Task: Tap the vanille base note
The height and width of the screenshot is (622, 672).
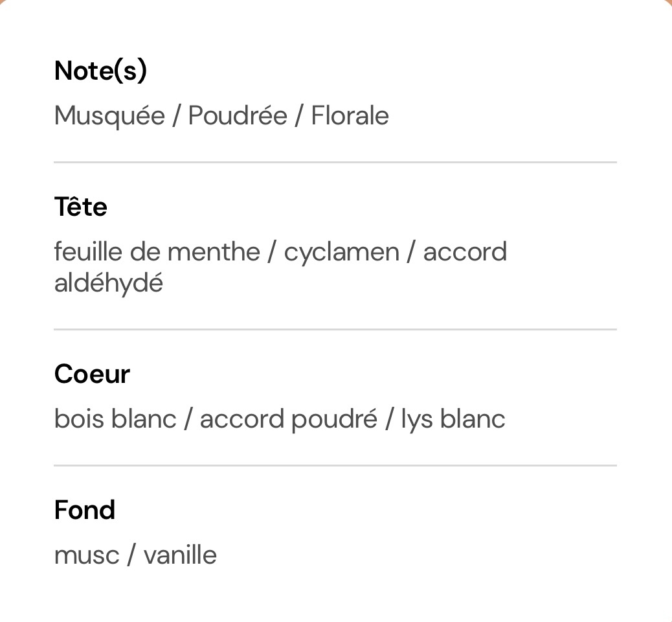Action: [x=179, y=555]
